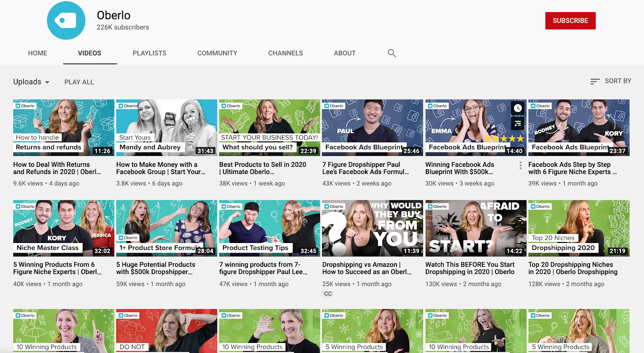Select the Videos tab
644x353 pixels.
90,53
